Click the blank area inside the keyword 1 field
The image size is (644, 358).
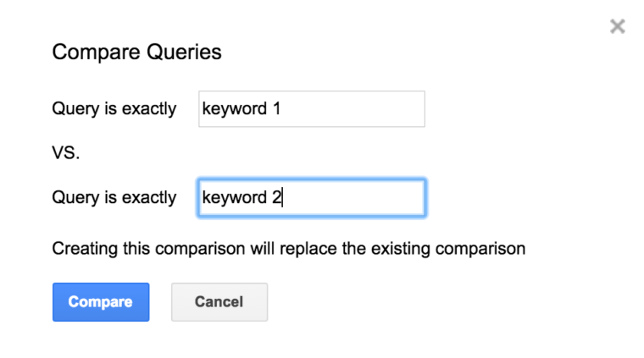tap(353, 109)
